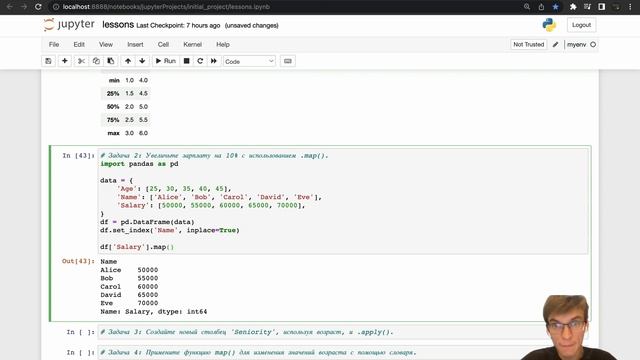Insert a cell below with plus icon
This screenshot has width=640, height=360.
[x=64, y=61]
